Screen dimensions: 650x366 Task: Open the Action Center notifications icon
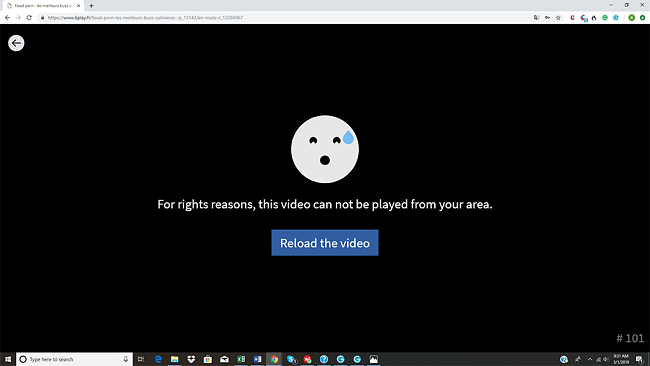click(x=640, y=359)
